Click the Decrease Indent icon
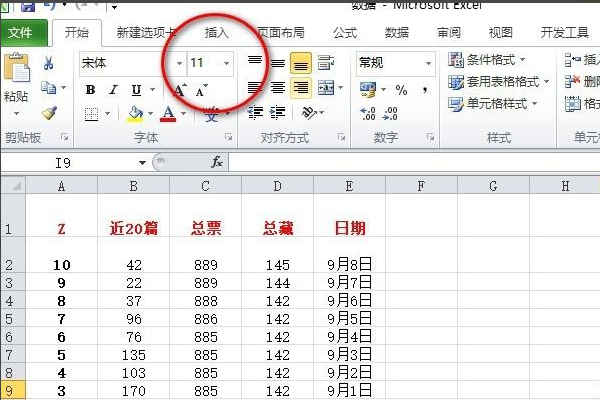 [255, 113]
